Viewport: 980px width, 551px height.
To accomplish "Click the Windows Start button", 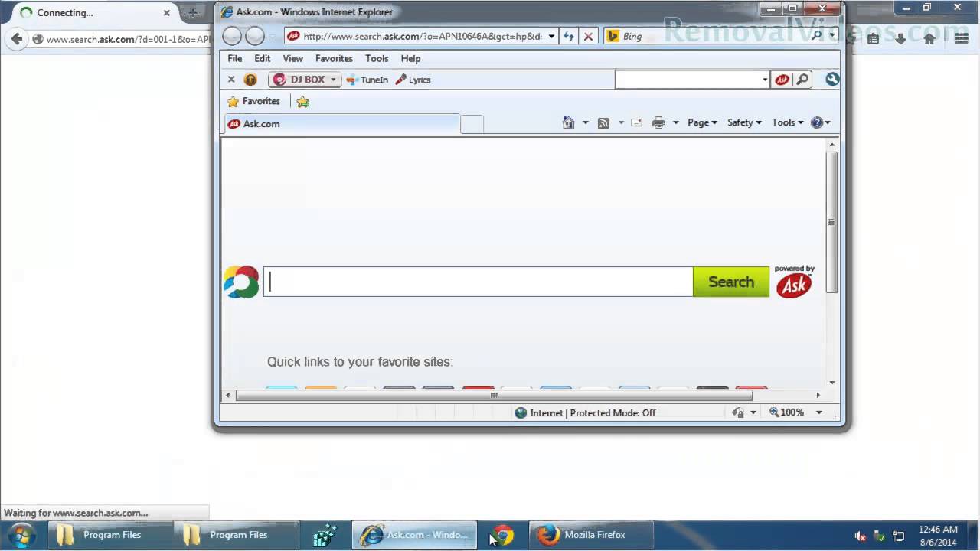I will tap(20, 534).
